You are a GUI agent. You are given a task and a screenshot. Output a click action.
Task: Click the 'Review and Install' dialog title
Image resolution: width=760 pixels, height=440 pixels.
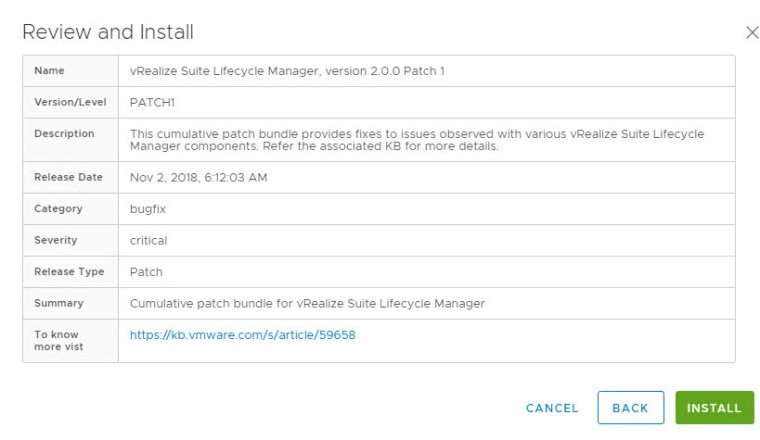tap(108, 32)
